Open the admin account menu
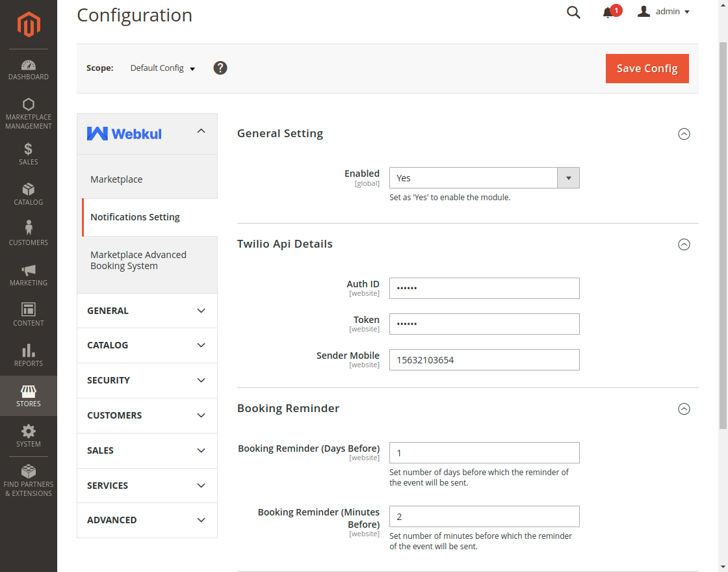The width and height of the screenshot is (728, 572). pyautogui.click(x=664, y=12)
